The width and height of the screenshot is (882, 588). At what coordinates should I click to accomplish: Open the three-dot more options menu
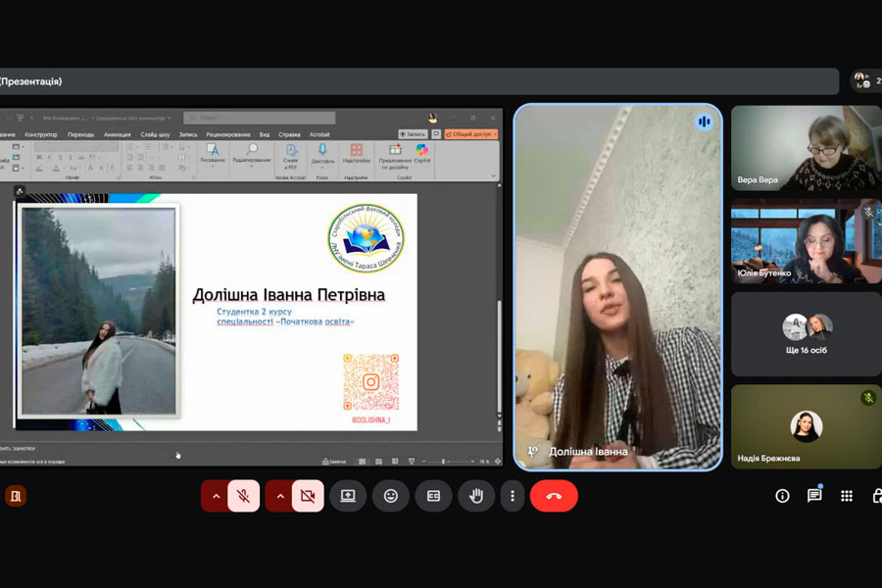coord(513,496)
